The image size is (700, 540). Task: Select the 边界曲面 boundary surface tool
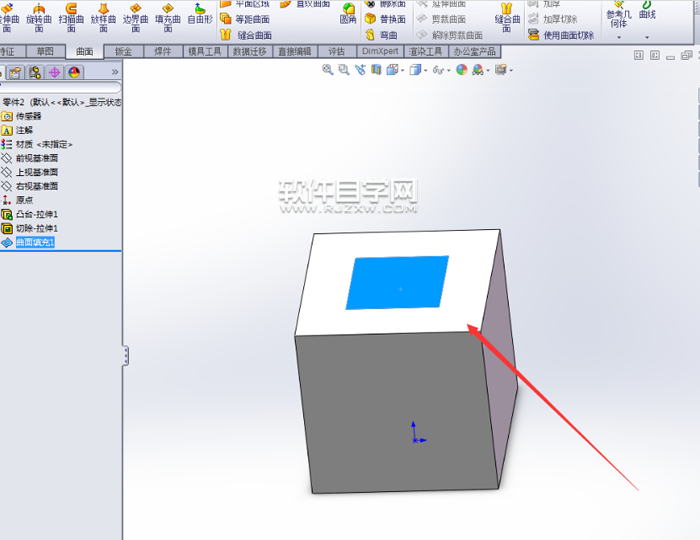tap(135, 17)
